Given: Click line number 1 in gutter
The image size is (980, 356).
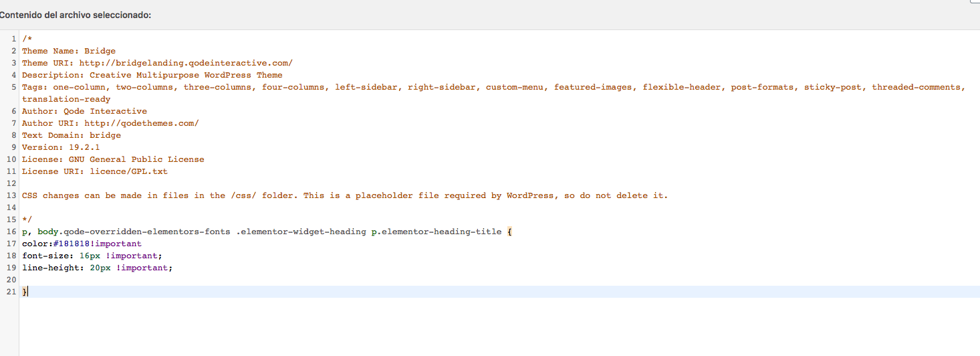Looking at the screenshot, I should pyautogui.click(x=13, y=39).
